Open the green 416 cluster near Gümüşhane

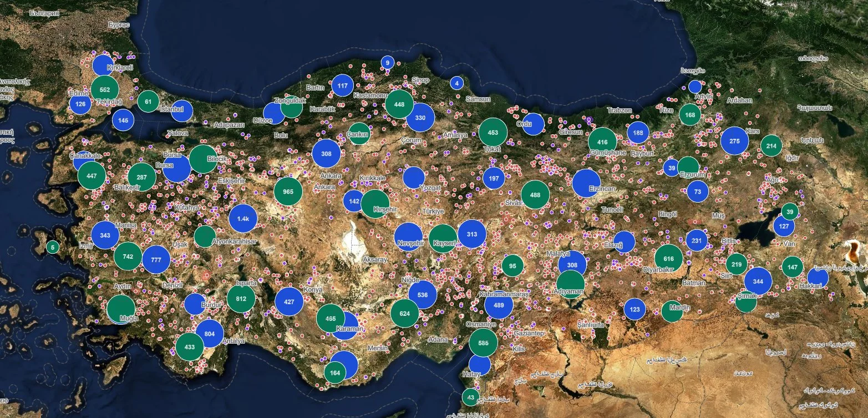602,142
